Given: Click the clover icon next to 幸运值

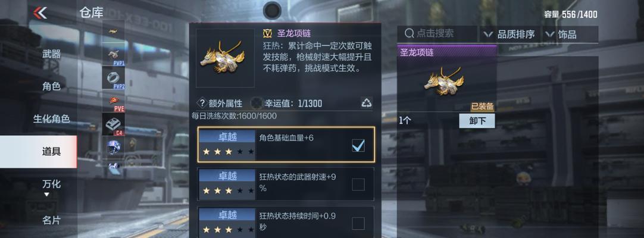Looking at the screenshot, I should [x=257, y=102].
